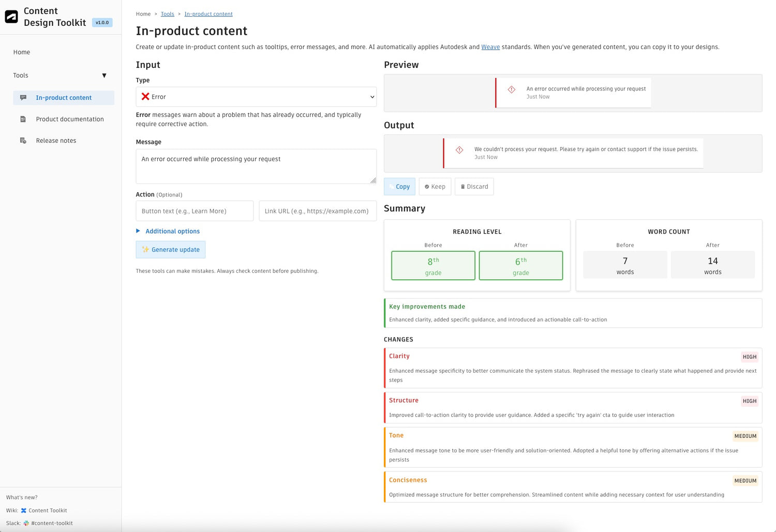Click the Button text input field
Screen dimensions: 776x532
pyautogui.click(x=195, y=211)
